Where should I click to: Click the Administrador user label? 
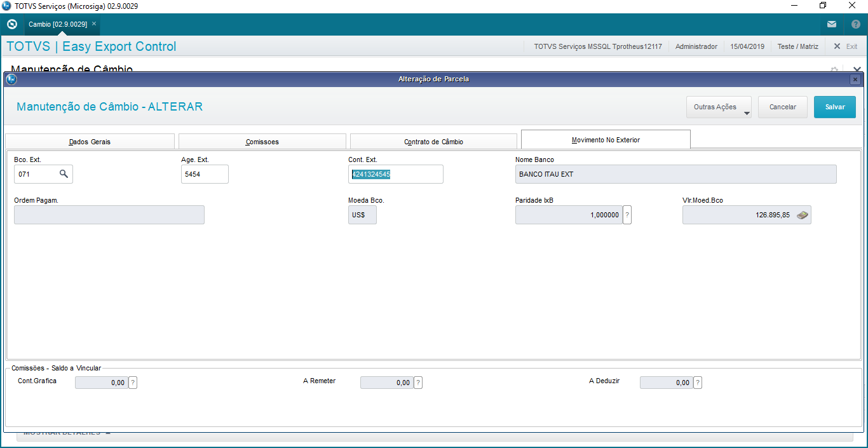coord(696,46)
